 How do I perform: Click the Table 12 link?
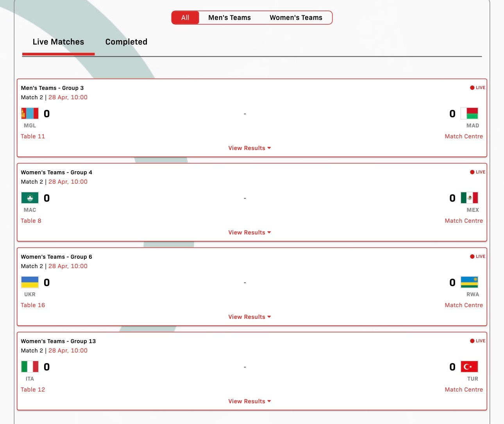click(33, 390)
